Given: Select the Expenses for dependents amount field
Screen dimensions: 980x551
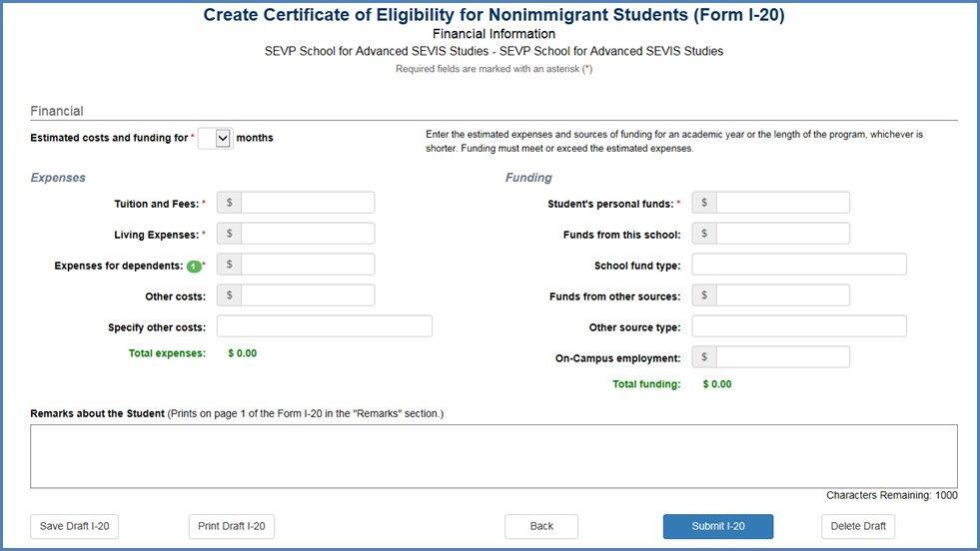Looking at the screenshot, I should (x=308, y=265).
